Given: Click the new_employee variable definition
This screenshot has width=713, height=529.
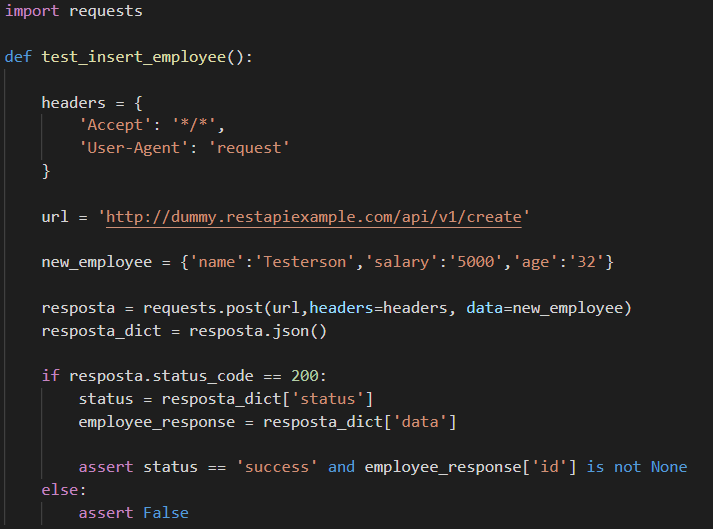Looking at the screenshot, I should (x=96, y=262).
